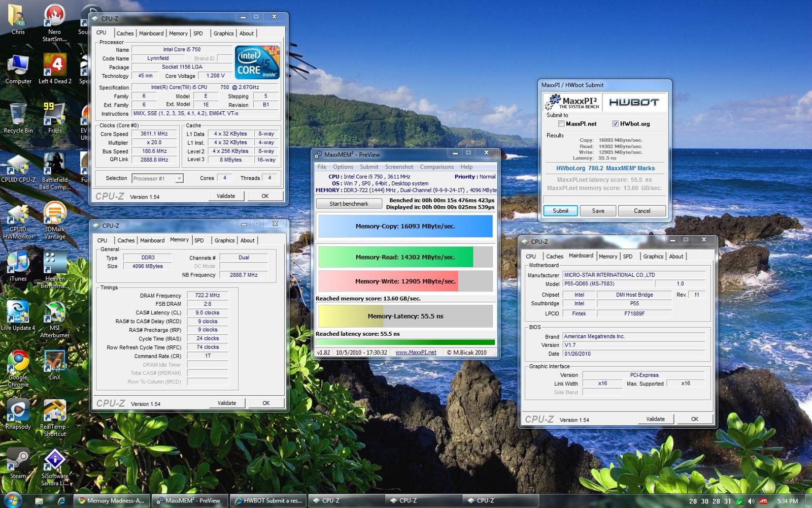
Task: Open CPUID CPU-Z desktop shortcut
Action: pyautogui.click(x=18, y=168)
